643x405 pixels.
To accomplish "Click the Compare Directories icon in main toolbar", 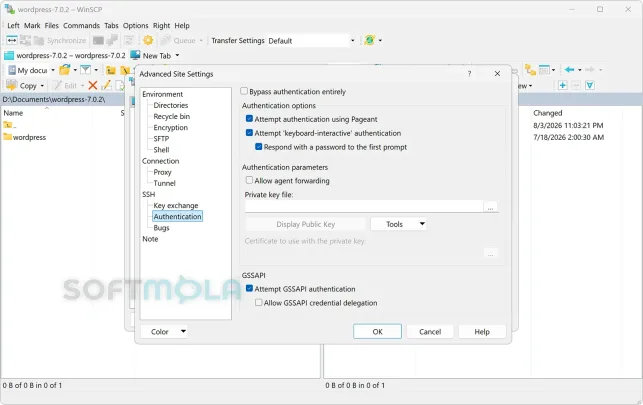I will click(12, 40).
